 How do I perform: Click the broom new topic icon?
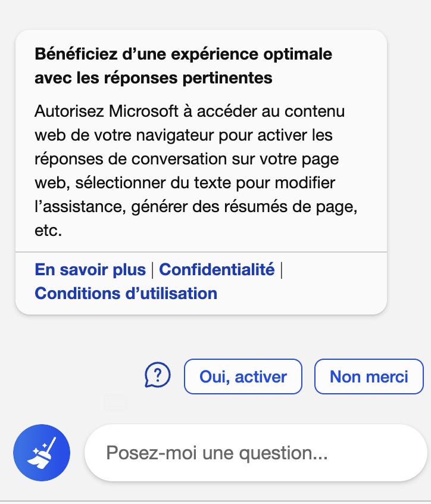(42, 453)
